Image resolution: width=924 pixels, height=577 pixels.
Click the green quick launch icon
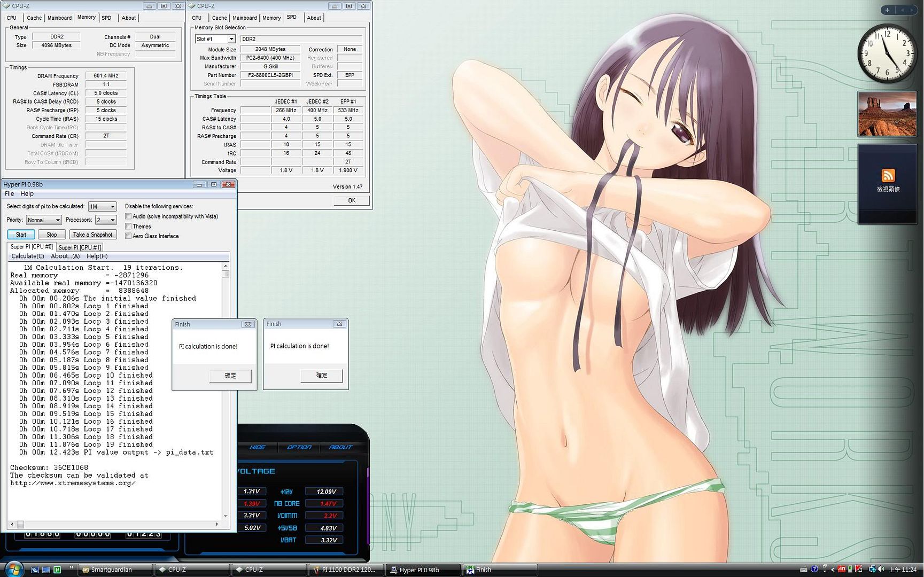tap(57, 570)
